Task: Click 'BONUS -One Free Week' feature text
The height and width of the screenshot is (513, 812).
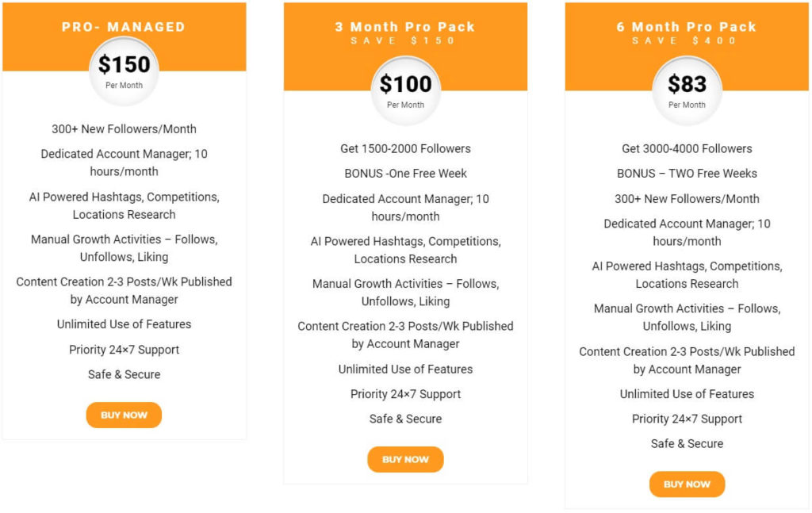Action: coord(405,174)
